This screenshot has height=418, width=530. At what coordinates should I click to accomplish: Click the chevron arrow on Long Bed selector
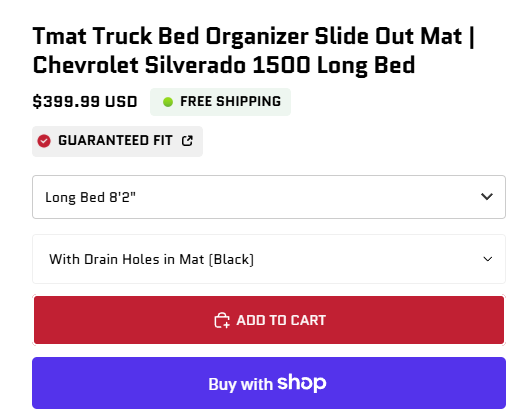[x=487, y=196]
